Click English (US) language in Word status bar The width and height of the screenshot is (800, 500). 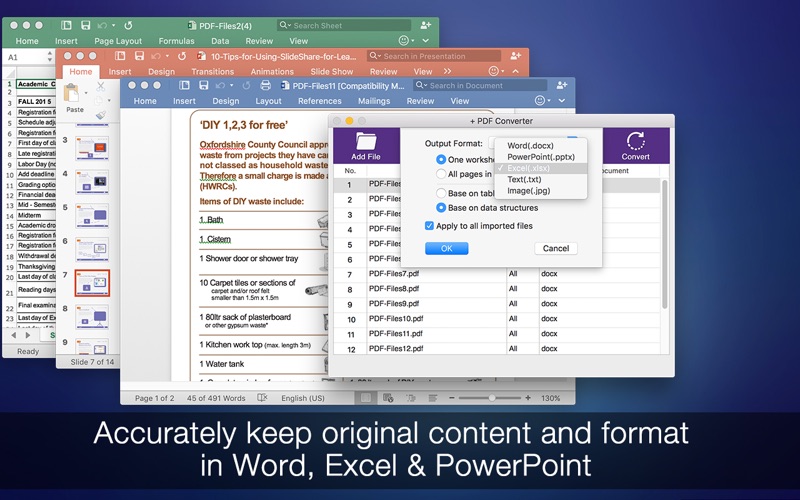[303, 398]
